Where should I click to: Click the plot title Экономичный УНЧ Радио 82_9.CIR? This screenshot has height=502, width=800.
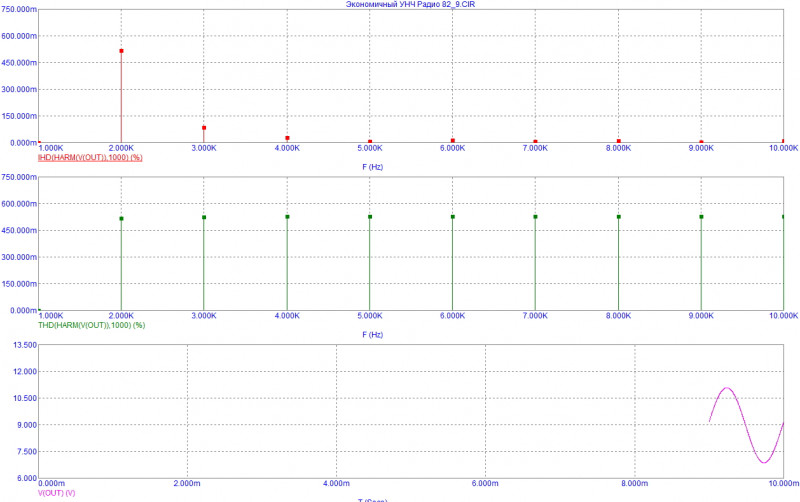coord(411,4)
